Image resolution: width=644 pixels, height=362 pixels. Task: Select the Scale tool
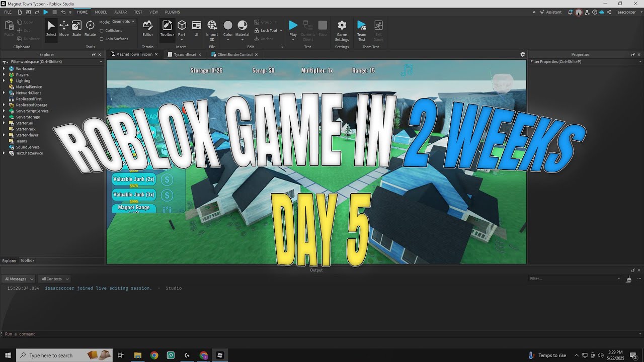pyautogui.click(x=76, y=29)
